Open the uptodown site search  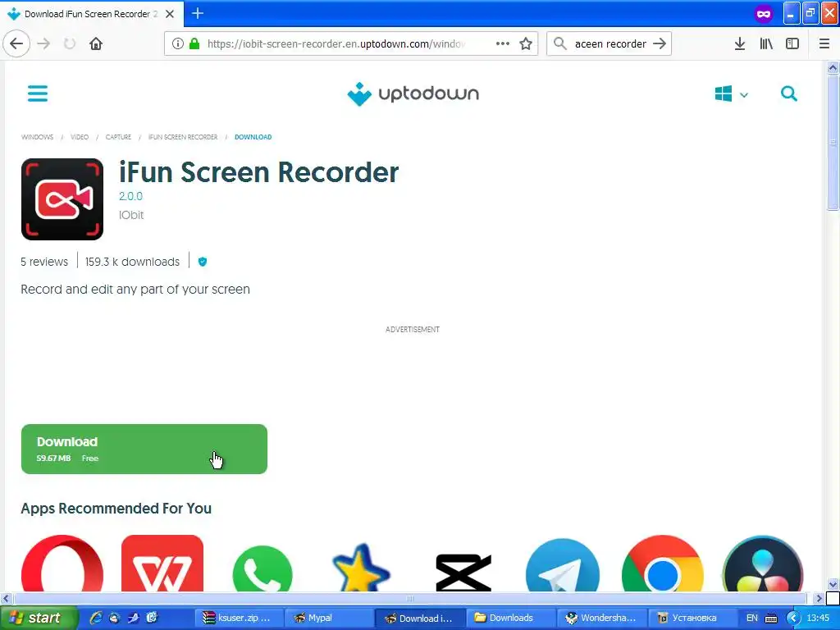tap(788, 94)
